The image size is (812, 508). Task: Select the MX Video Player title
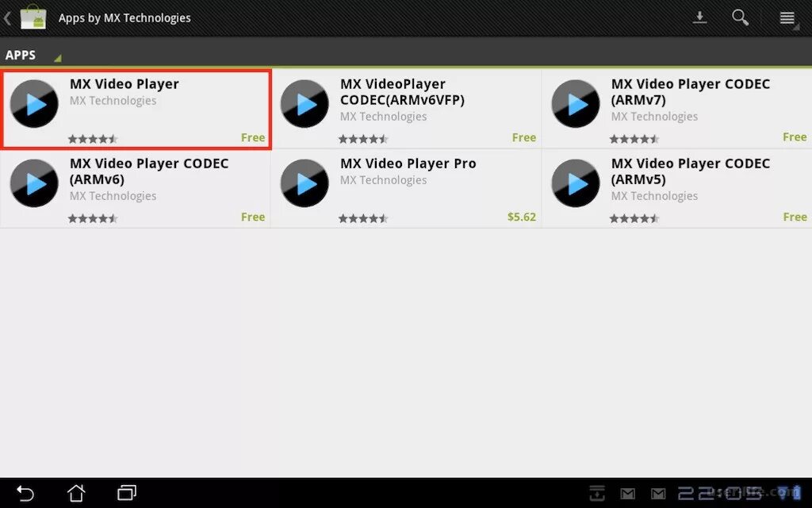(x=124, y=84)
